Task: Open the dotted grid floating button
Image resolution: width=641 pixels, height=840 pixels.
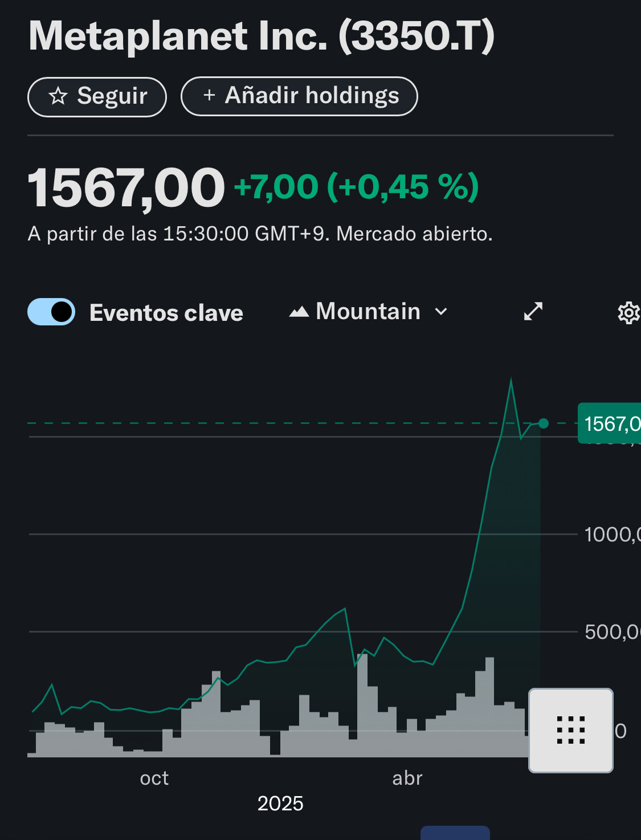Action: 571,731
